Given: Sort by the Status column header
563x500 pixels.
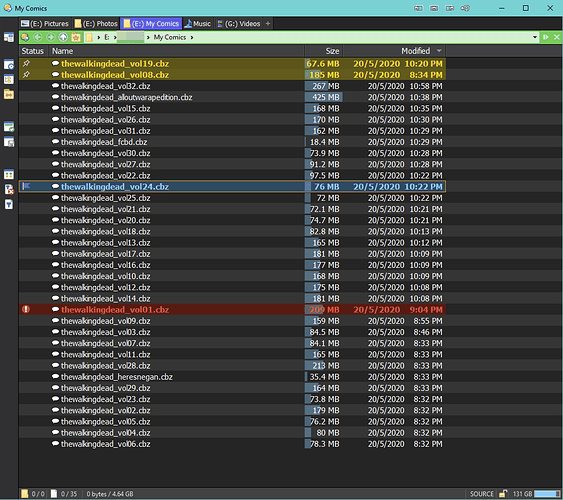Looking at the screenshot, I should tap(33, 51).
